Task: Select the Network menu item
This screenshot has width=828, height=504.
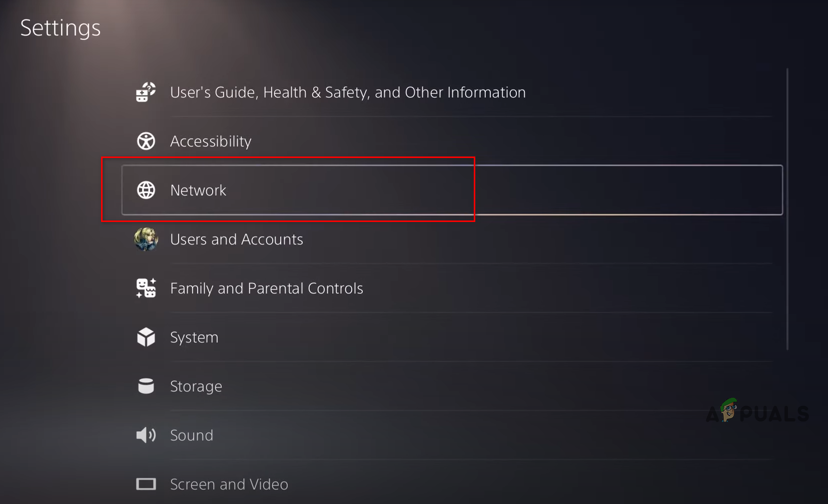Action: [x=198, y=190]
